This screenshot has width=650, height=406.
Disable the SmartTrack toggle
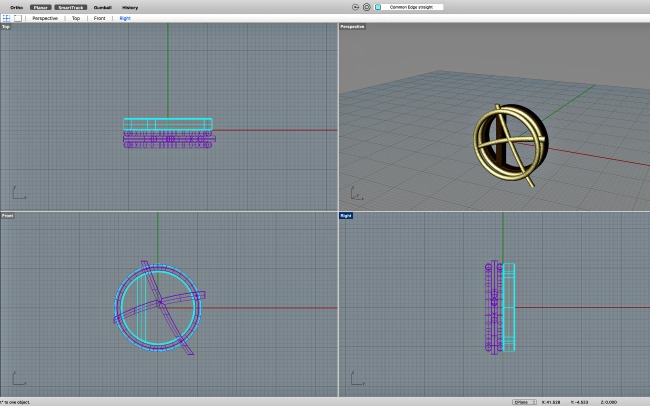71,7
